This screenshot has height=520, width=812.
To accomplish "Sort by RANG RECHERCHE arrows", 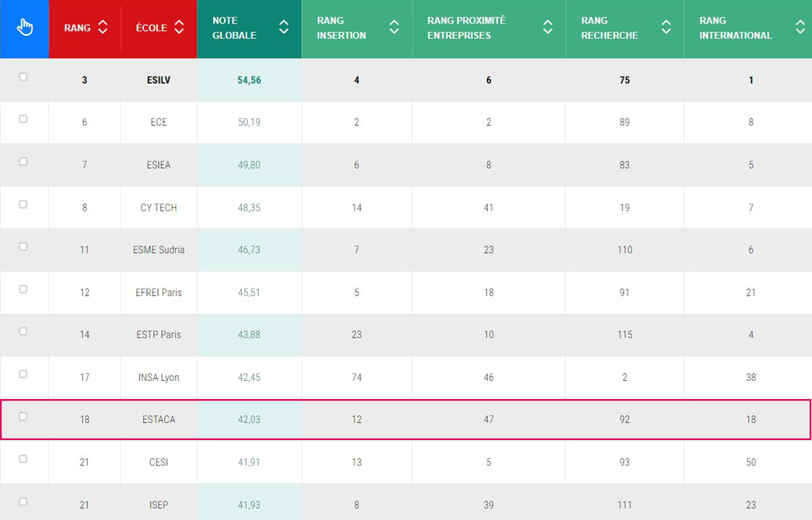I will [666, 28].
